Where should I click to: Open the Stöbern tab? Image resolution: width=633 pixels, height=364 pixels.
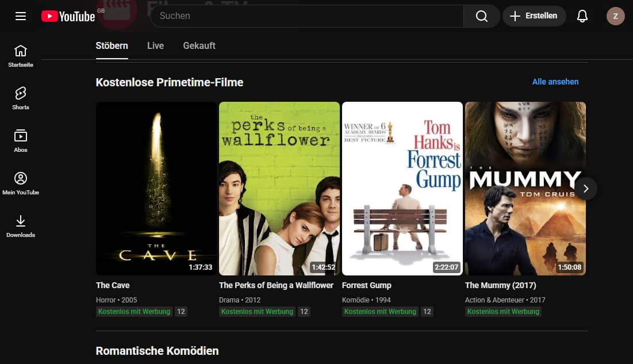[x=112, y=45]
